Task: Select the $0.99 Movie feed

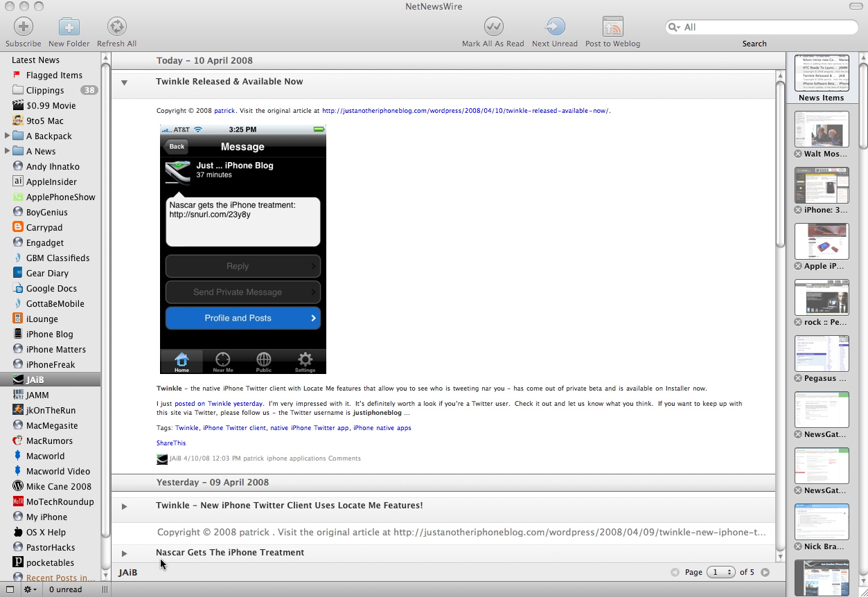Action: click(51, 105)
